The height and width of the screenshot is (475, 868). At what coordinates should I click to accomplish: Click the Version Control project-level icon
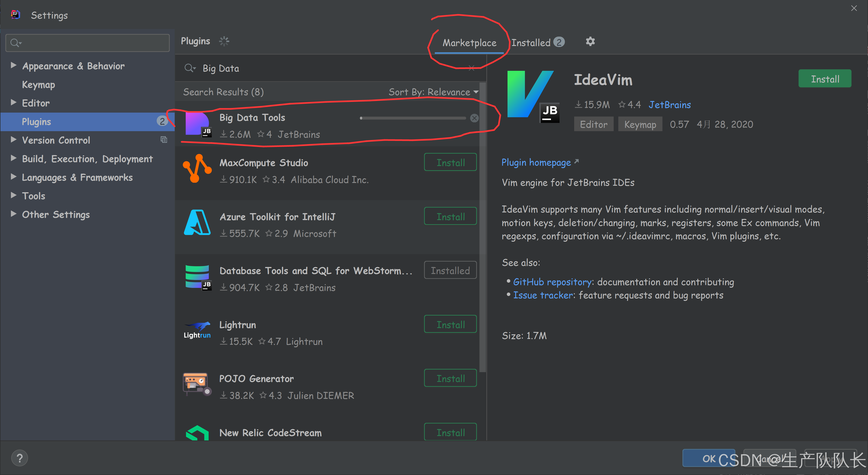[164, 140]
